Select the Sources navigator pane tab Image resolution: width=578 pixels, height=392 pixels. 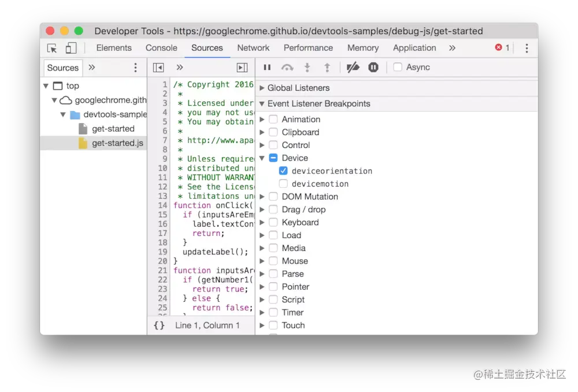pyautogui.click(x=62, y=68)
